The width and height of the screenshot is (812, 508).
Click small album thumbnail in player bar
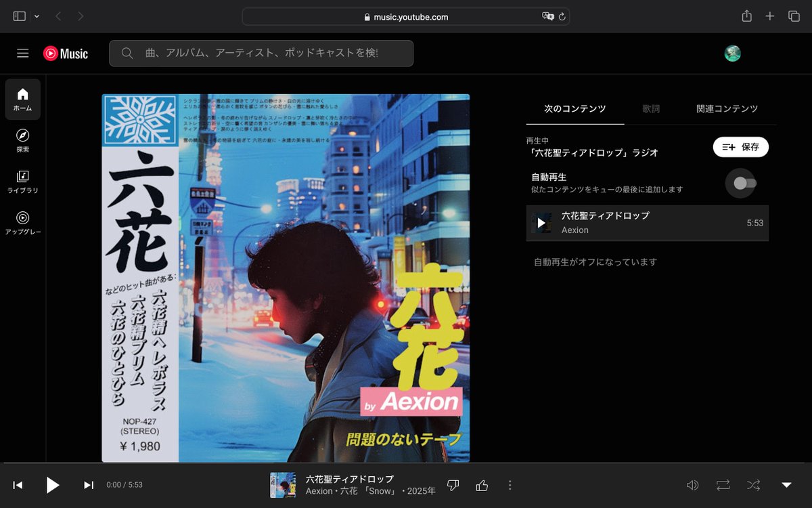coord(283,485)
